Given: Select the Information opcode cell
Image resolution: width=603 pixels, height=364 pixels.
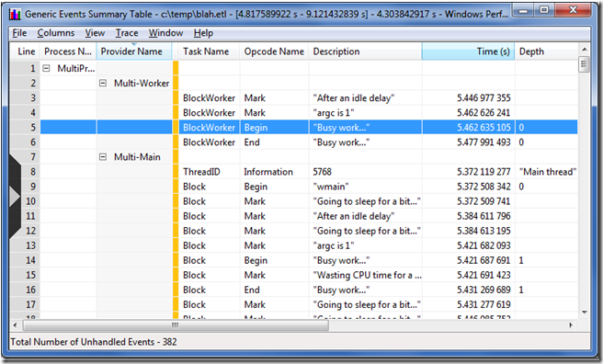Looking at the screenshot, I should (x=268, y=172).
